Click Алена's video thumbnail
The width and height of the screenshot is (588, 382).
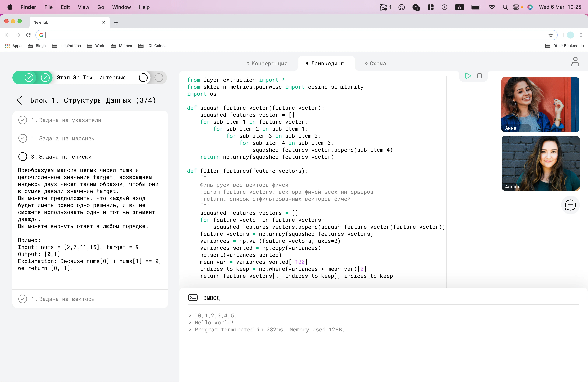coord(540,163)
